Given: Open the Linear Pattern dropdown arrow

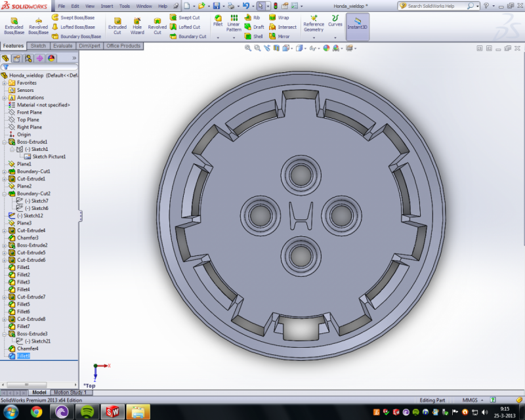Looking at the screenshot, I should [x=234, y=37].
